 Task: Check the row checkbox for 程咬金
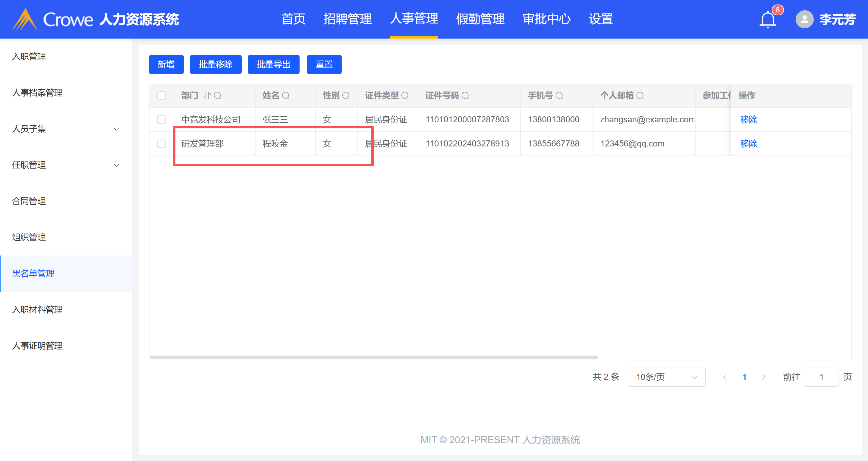tap(162, 143)
